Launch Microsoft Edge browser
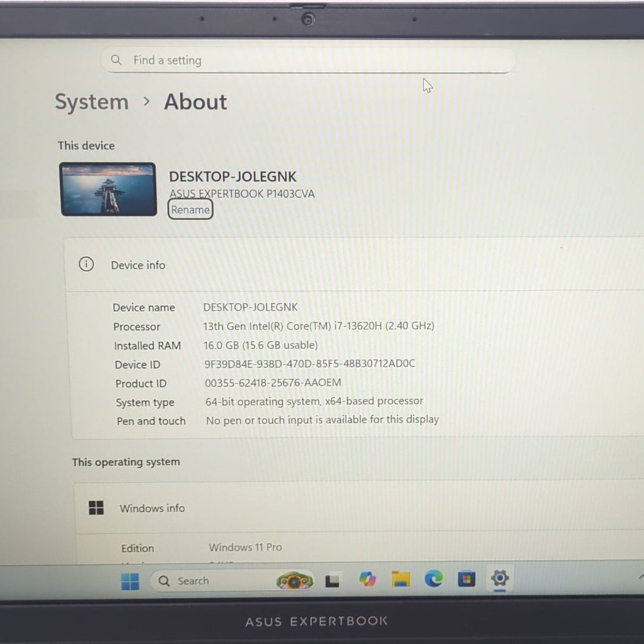Viewport: 644px width, 644px height. coord(434,578)
